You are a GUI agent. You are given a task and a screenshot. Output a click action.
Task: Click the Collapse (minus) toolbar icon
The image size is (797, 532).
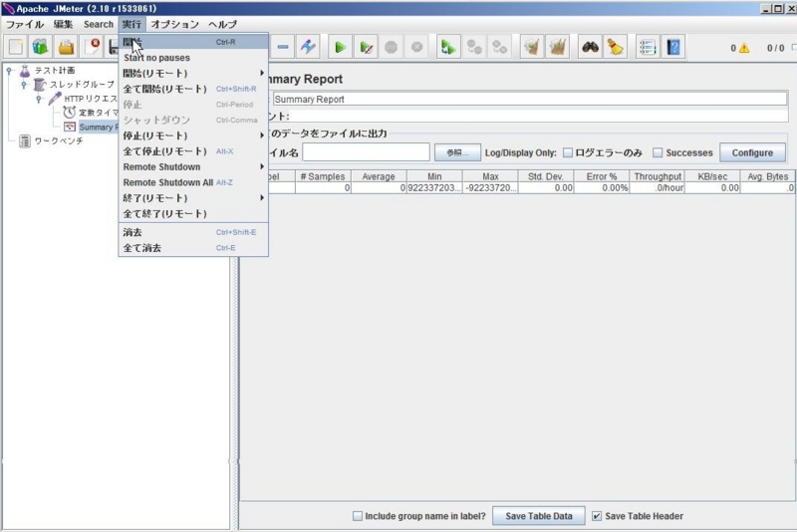tap(283, 47)
